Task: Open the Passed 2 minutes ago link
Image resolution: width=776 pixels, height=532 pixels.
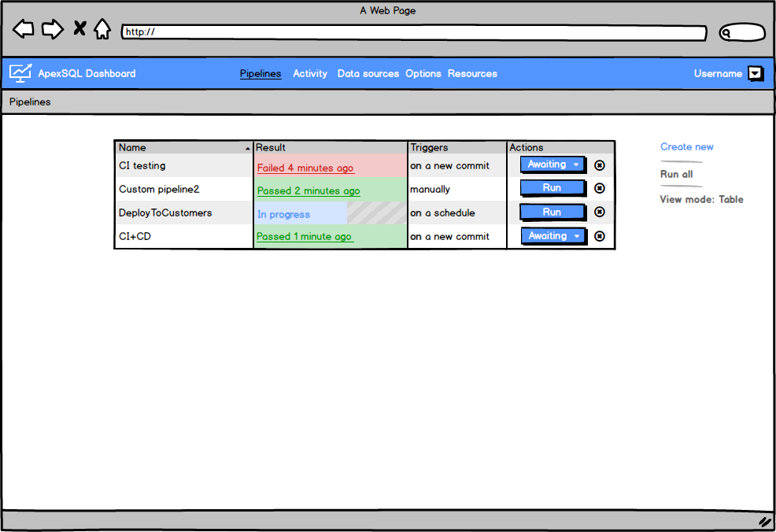Action: pyautogui.click(x=309, y=191)
